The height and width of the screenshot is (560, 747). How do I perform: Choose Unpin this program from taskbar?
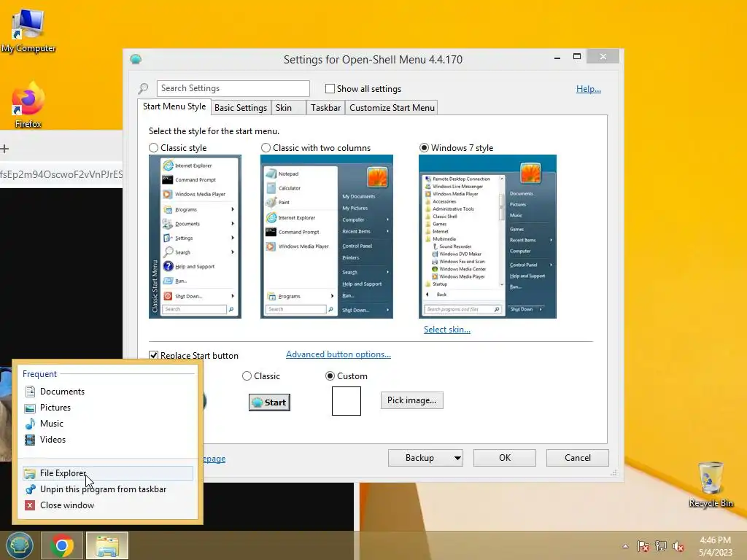click(108, 489)
